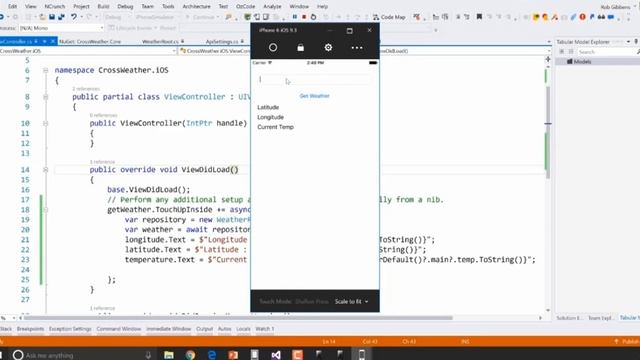640x360 pixels.
Task: Click the Save All icon in the toolbar
Action: (x=61, y=17)
